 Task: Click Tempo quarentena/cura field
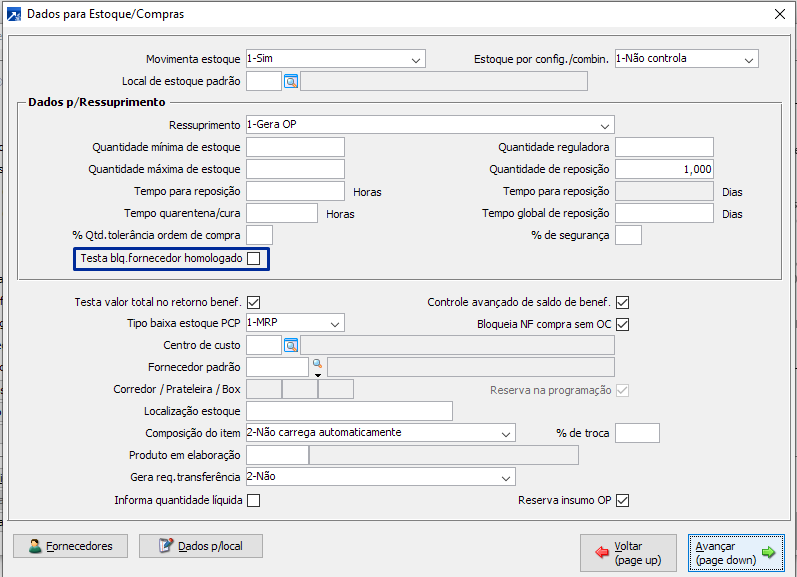[x=282, y=213]
